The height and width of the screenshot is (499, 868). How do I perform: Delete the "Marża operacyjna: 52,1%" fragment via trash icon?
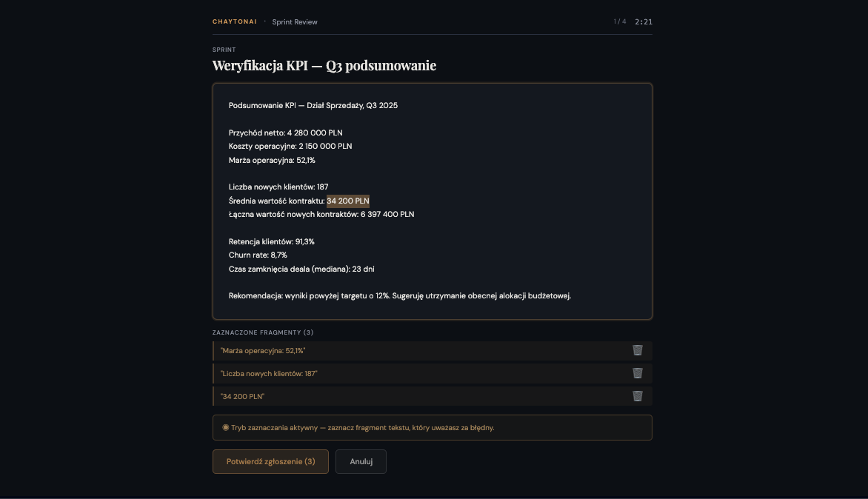point(638,350)
